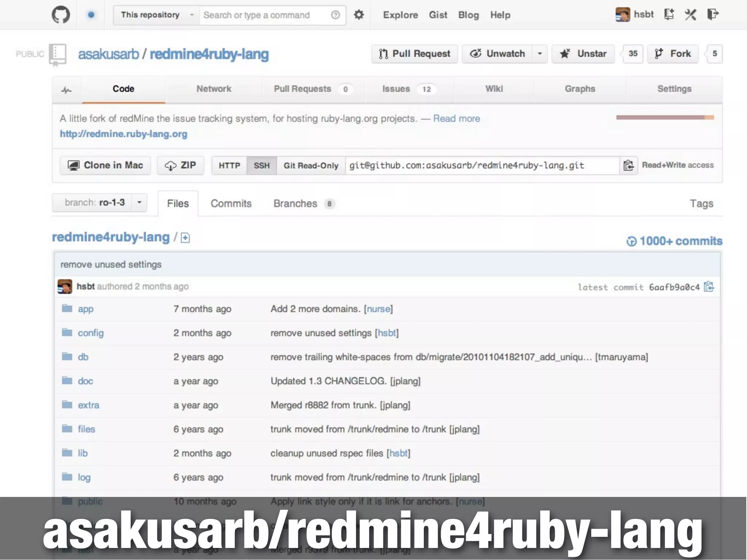Open the GitHub Octocat home logo
747x560 pixels.
[61, 15]
